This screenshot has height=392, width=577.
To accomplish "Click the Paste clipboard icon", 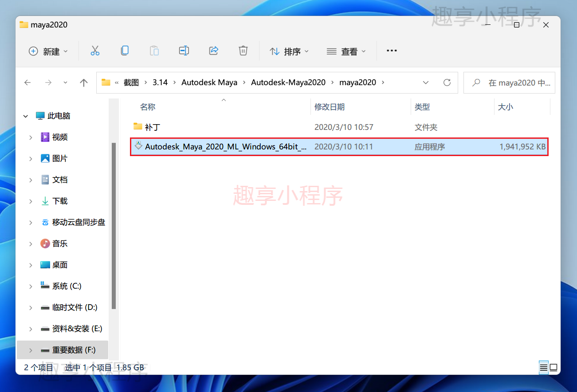I will pyautogui.click(x=154, y=51).
